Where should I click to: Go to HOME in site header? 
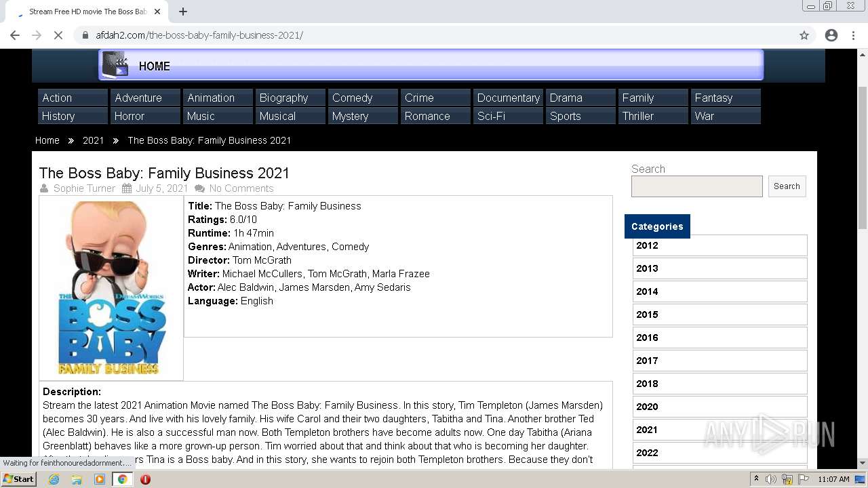tap(155, 66)
